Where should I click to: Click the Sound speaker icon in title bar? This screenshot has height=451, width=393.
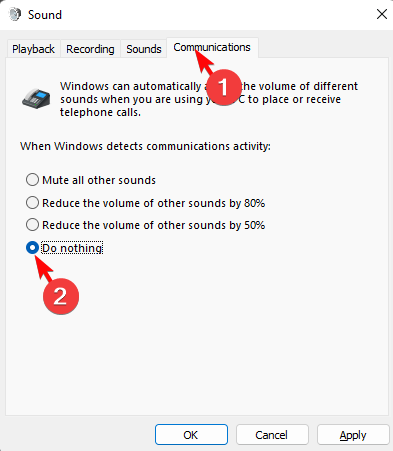pos(15,14)
